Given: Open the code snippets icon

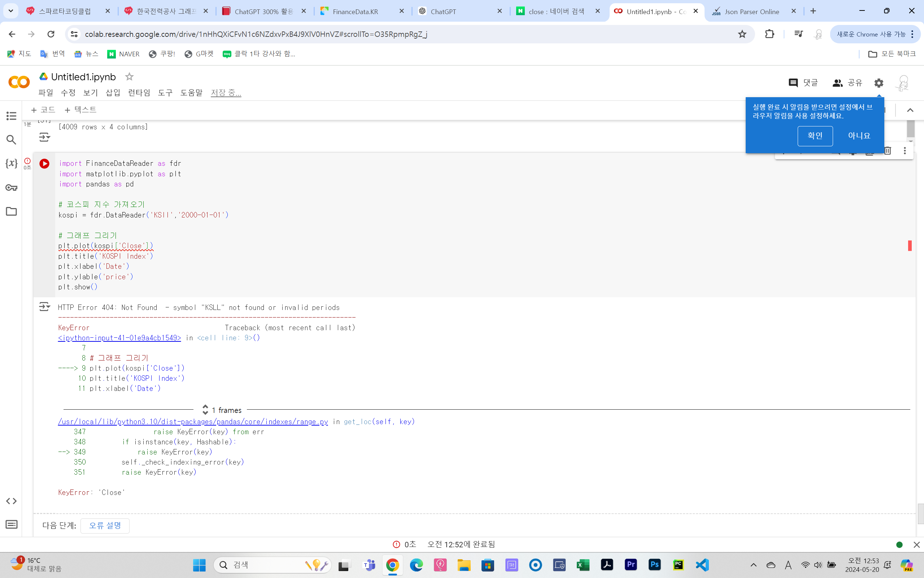Looking at the screenshot, I should tap(12, 501).
